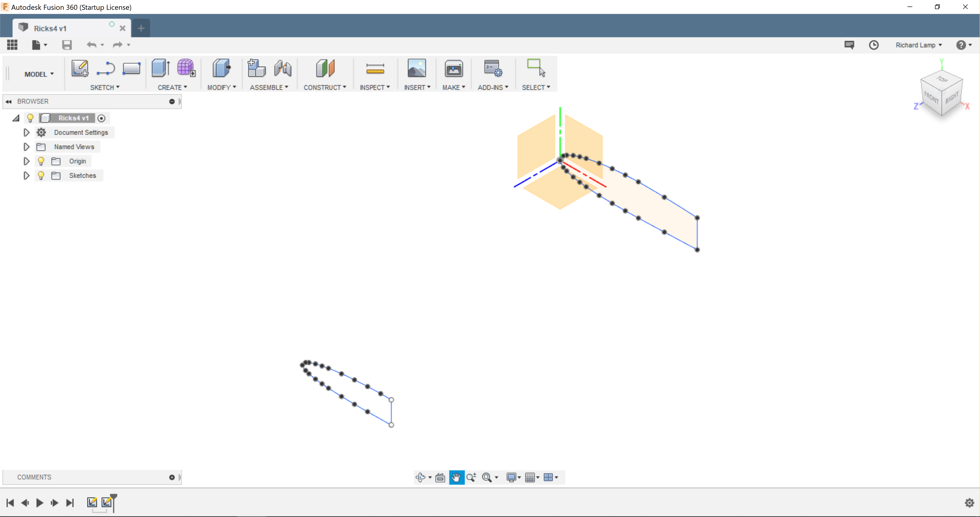This screenshot has height=517, width=980.
Task: Expand the Origin folder
Action: click(26, 161)
